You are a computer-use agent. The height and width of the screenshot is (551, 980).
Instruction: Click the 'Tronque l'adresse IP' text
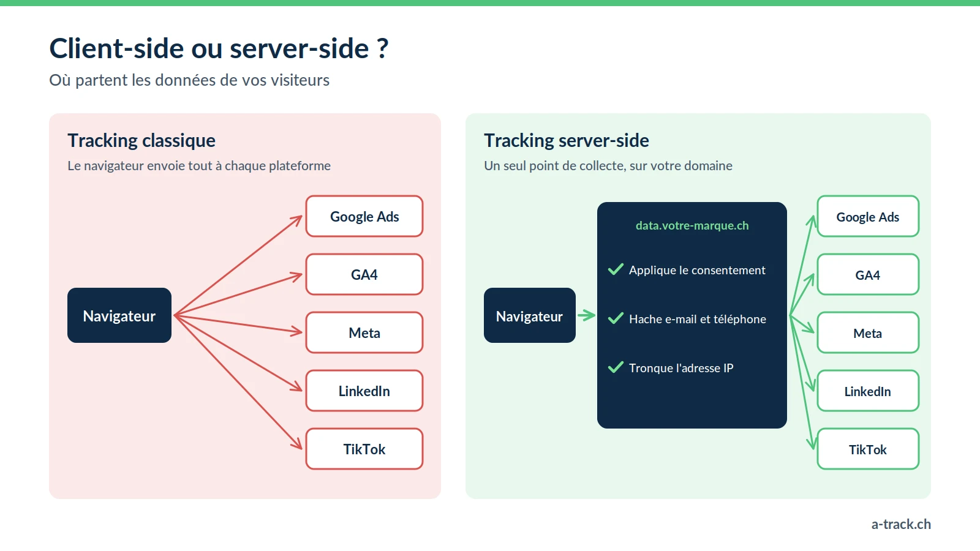pos(681,368)
